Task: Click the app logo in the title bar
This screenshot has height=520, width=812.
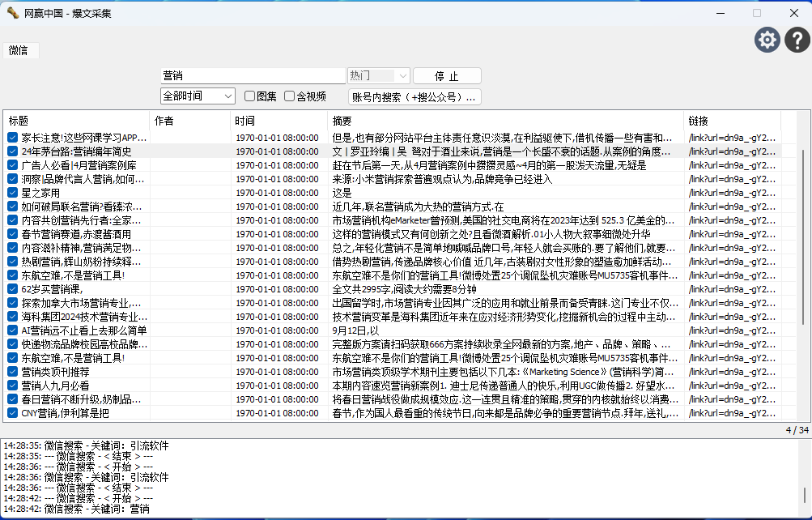Action: (12, 13)
